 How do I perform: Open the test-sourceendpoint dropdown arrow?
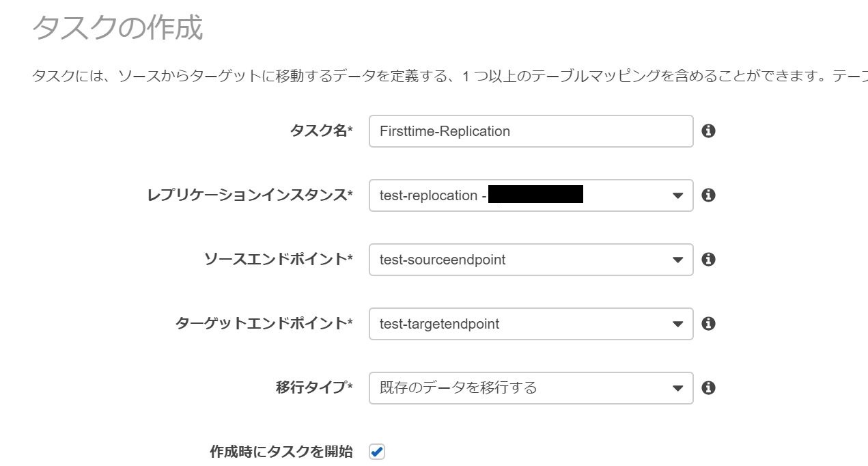coord(677,260)
